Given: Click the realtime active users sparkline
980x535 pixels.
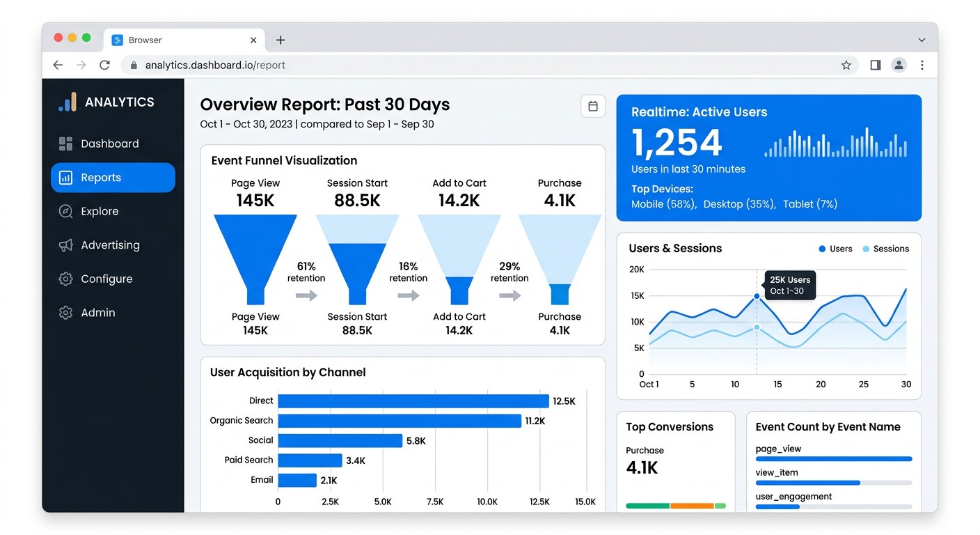Looking at the screenshot, I should tap(836, 143).
